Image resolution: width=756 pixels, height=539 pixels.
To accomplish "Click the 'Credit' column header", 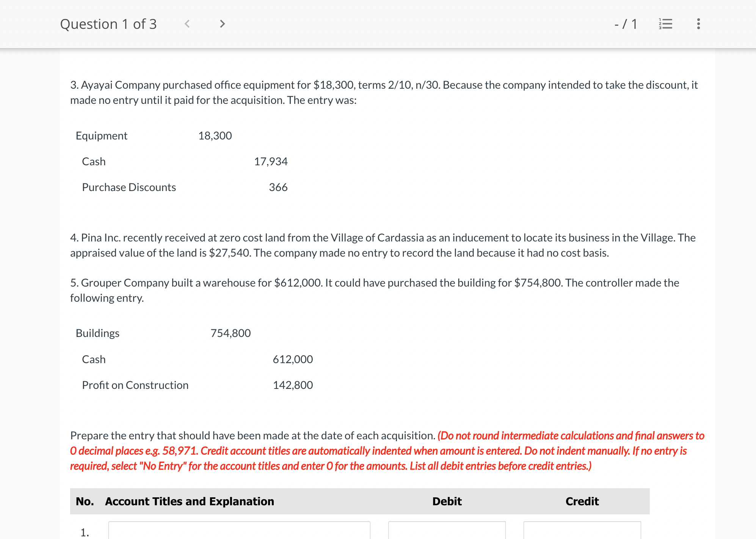I will coord(582,501).
